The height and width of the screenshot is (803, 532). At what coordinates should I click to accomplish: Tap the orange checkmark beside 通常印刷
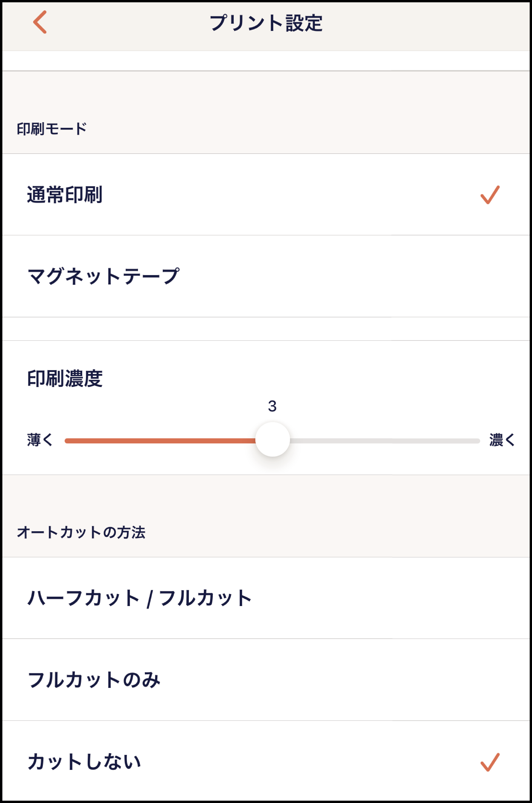click(490, 195)
